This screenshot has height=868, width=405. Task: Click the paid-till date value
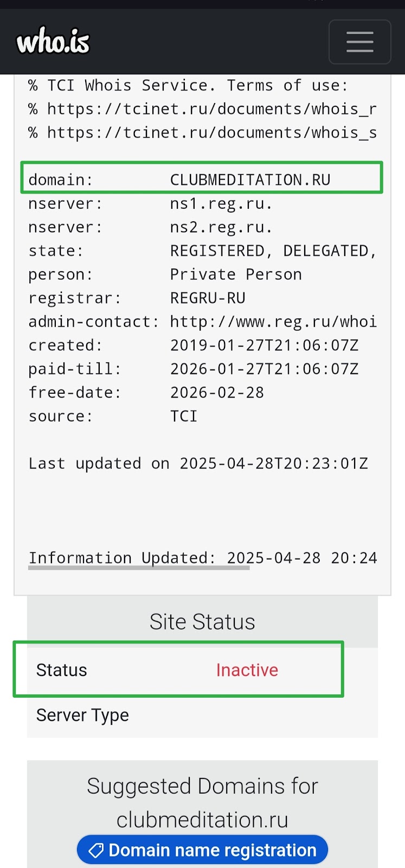point(265,369)
